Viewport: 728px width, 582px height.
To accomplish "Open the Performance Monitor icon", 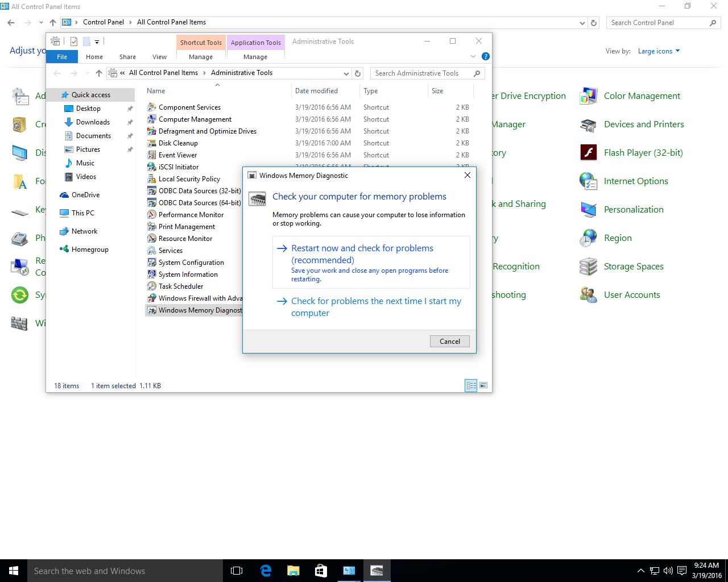I will point(151,214).
